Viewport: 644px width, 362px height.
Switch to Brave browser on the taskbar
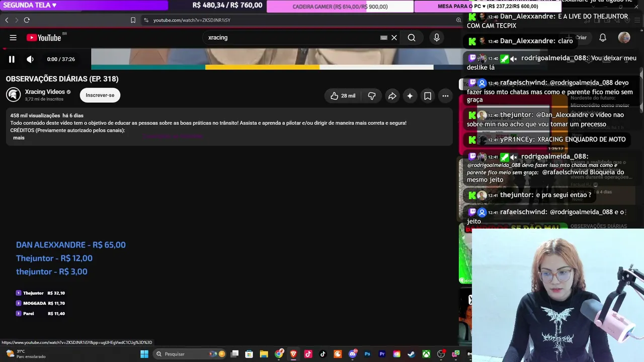click(293, 354)
